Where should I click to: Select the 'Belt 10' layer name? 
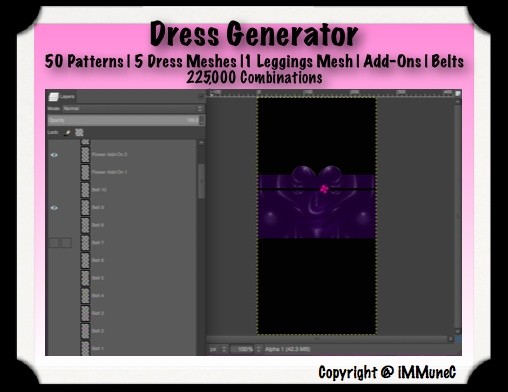tap(99, 190)
